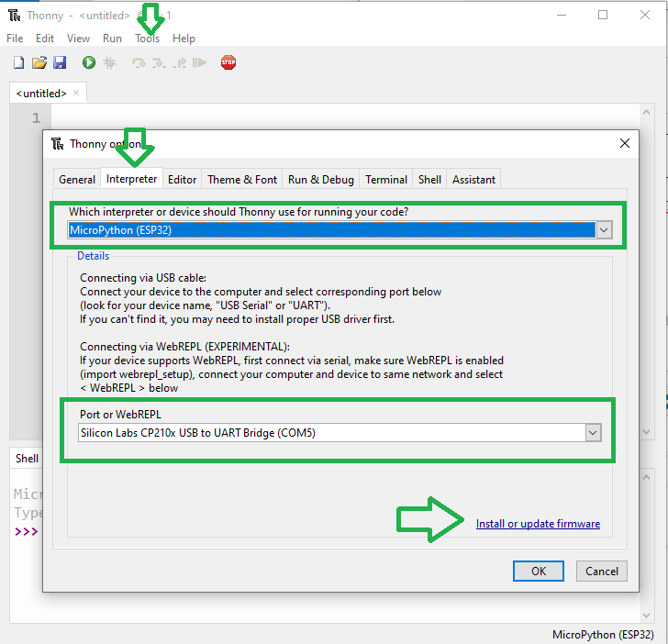Expand the interpreter selection dropdown arrow
The width and height of the screenshot is (668, 644).
pos(604,230)
